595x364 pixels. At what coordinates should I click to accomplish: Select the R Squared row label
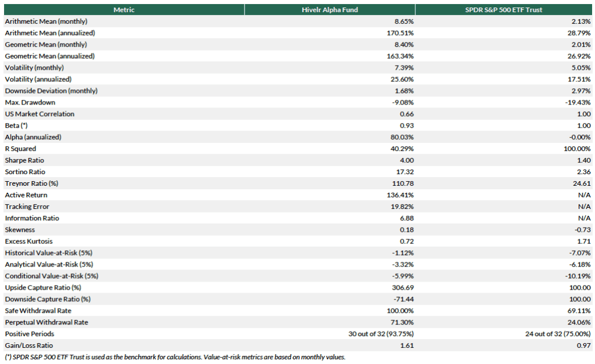[x=20, y=149]
